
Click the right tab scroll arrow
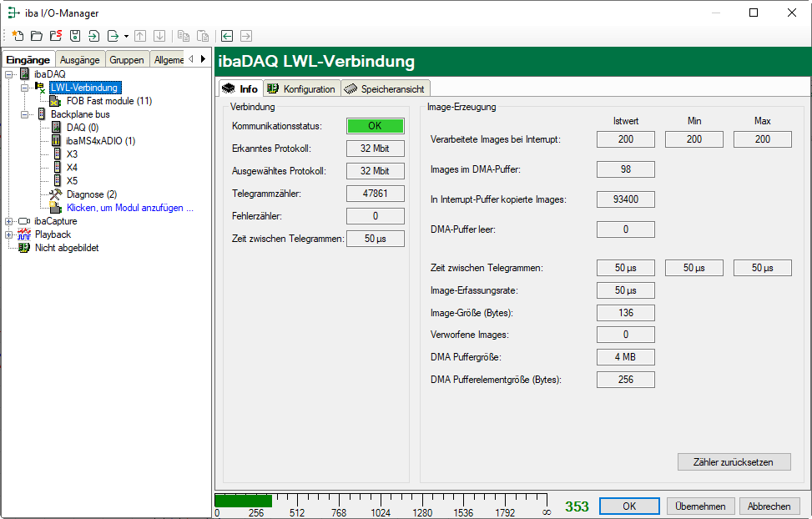tap(203, 59)
